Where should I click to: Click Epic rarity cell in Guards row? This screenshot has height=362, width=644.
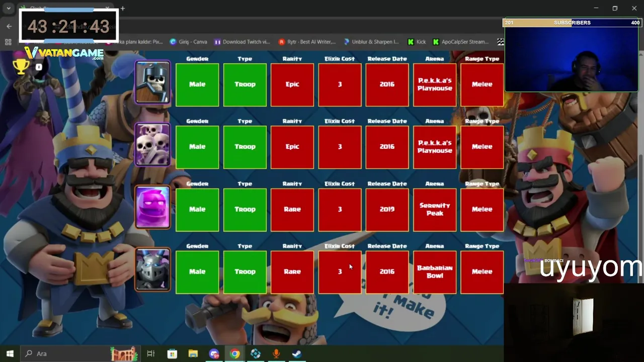click(x=292, y=84)
